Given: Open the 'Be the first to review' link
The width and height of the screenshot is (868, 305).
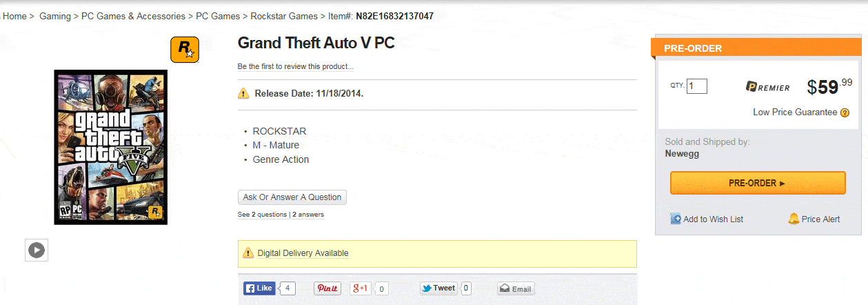Looking at the screenshot, I should pyautogui.click(x=296, y=67).
